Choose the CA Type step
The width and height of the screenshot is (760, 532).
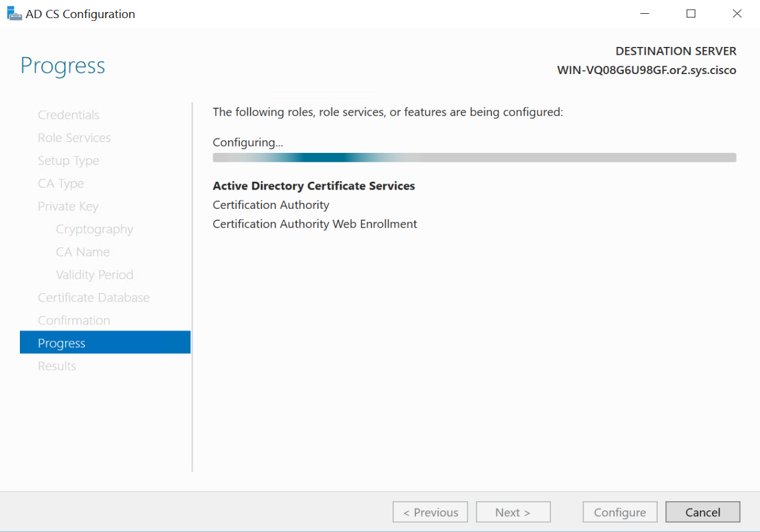point(61,184)
